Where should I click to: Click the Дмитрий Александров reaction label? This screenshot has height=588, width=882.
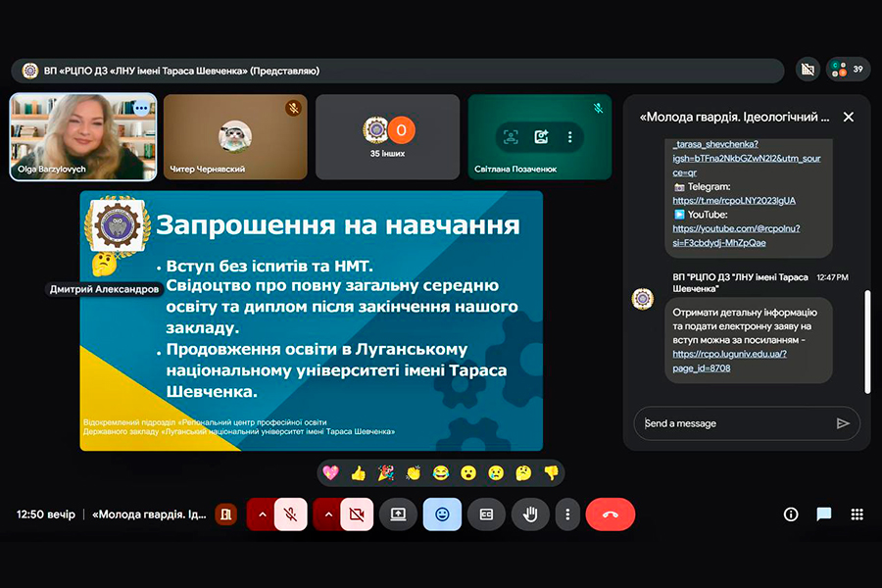point(104,289)
